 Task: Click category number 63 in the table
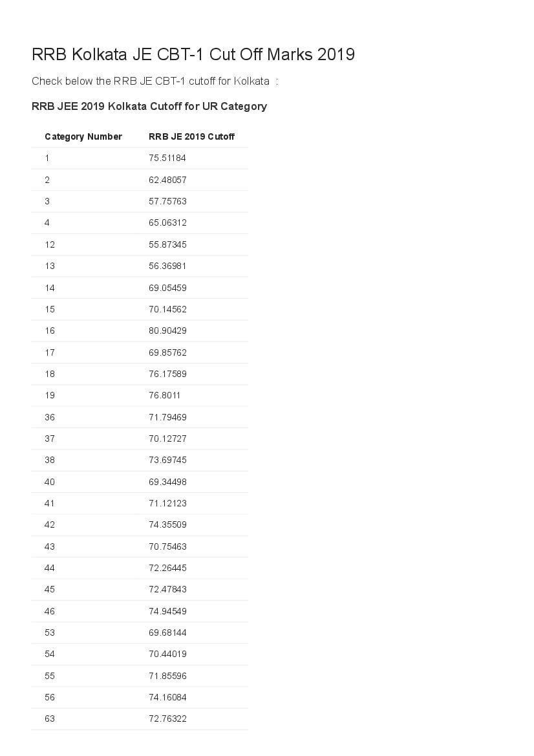[x=50, y=718]
